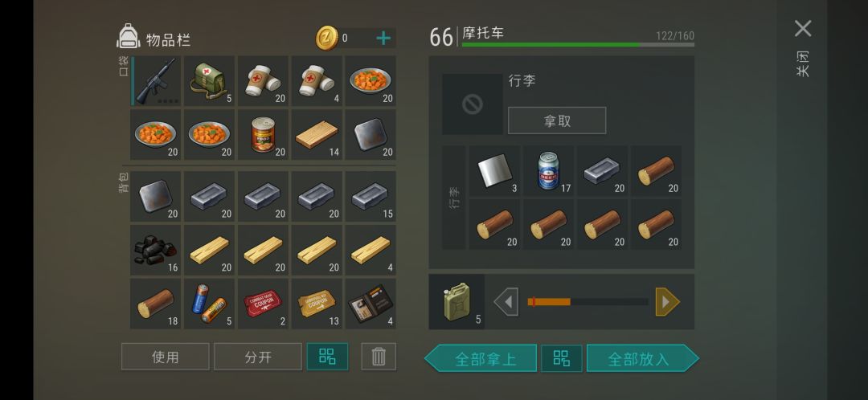Image resolution: width=868 pixels, height=400 pixels.
Task: Add coins with the plus button
Action: click(x=383, y=39)
